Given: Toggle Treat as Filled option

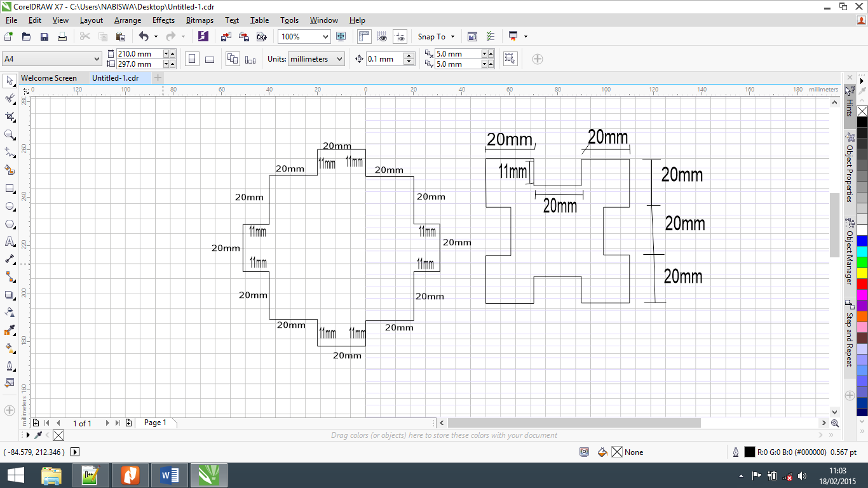Looking at the screenshot, I should click(x=510, y=59).
